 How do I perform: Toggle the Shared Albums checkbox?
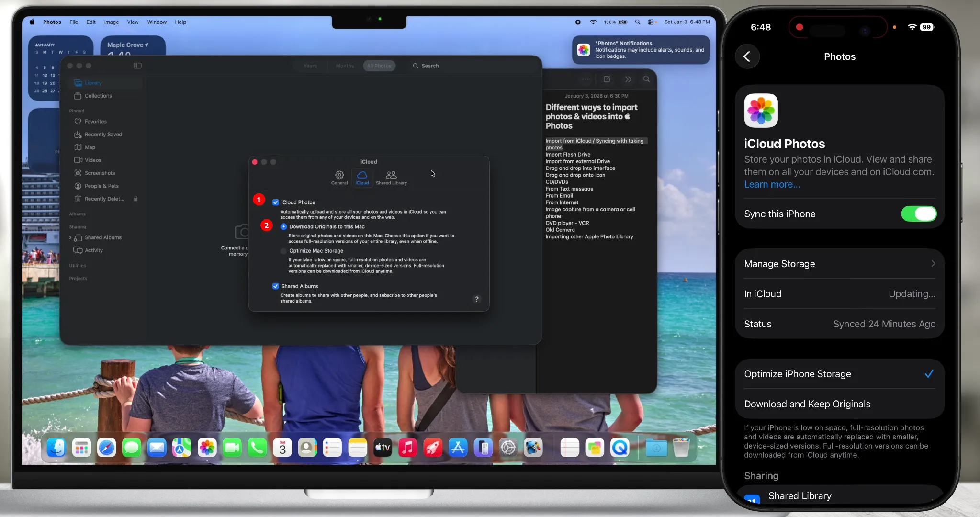click(275, 286)
